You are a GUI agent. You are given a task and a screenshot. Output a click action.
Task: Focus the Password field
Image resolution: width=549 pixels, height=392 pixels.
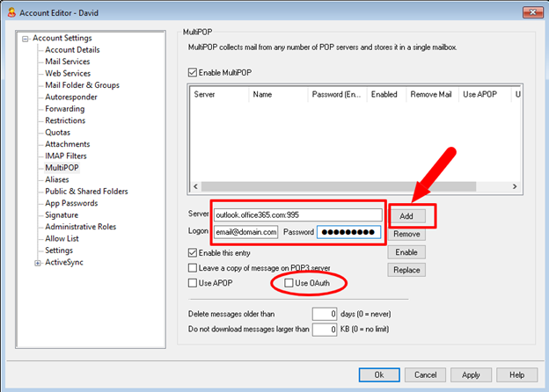348,232
